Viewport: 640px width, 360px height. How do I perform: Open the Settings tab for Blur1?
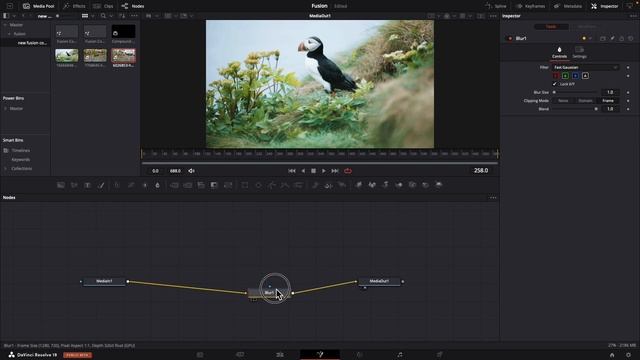pyautogui.click(x=579, y=53)
